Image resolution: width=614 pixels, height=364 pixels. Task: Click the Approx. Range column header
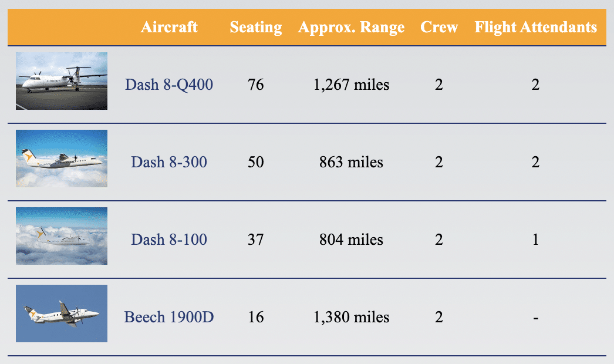pyautogui.click(x=351, y=27)
